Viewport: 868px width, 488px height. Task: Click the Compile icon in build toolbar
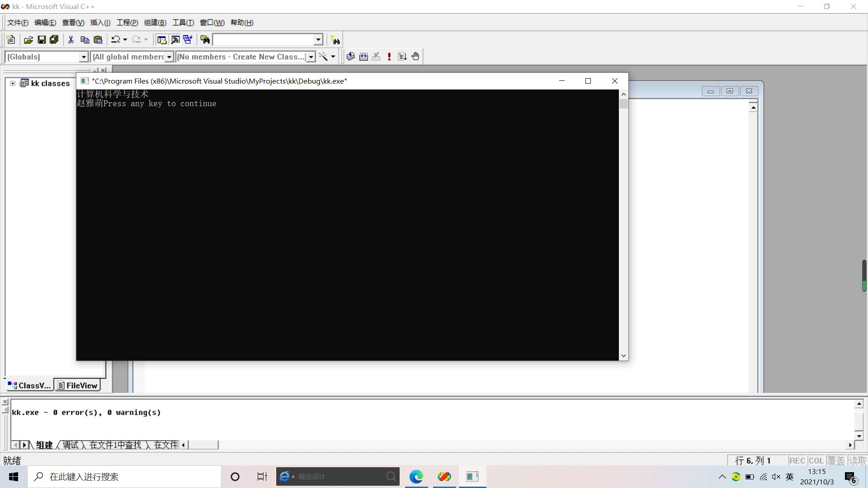click(x=350, y=56)
